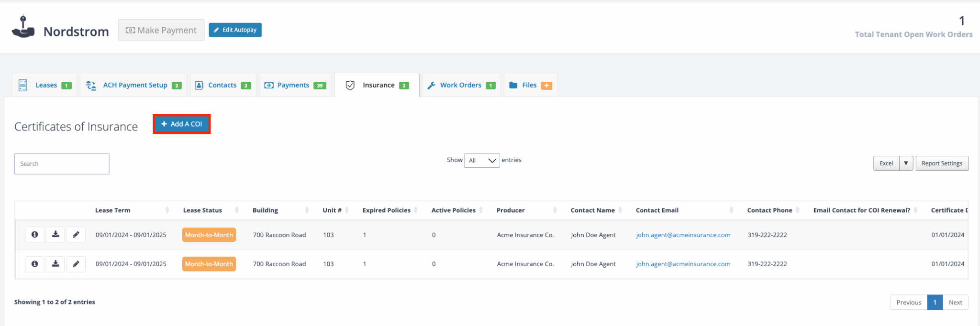980x326 pixels.
Task: Click the john.agent@acmeinsurance.com link in first row
Action: [x=683, y=235]
